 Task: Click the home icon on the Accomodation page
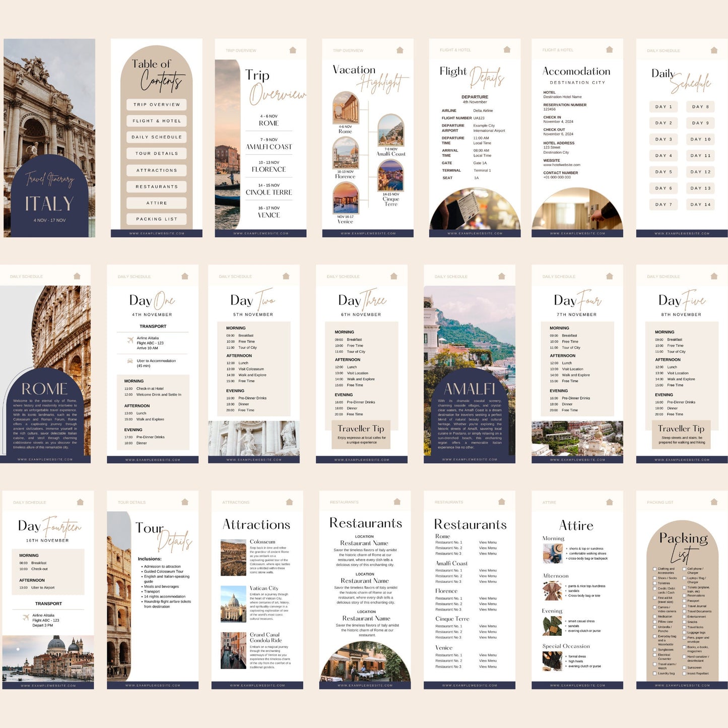(x=609, y=50)
